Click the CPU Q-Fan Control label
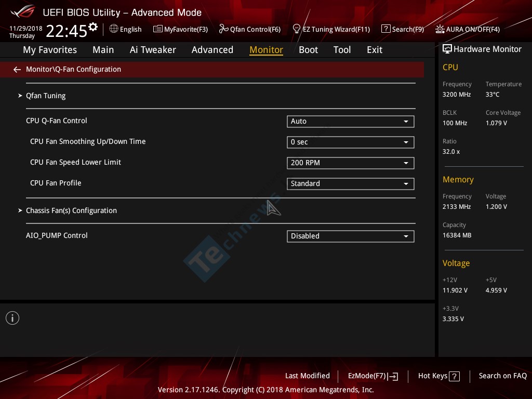Screen dimensions: 532x399 [56, 121]
